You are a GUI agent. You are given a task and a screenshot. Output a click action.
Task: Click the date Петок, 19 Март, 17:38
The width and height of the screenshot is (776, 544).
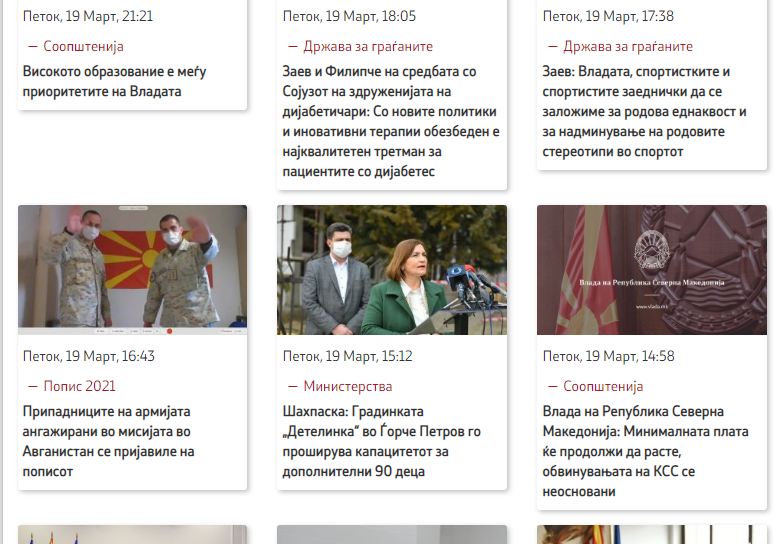tap(608, 16)
